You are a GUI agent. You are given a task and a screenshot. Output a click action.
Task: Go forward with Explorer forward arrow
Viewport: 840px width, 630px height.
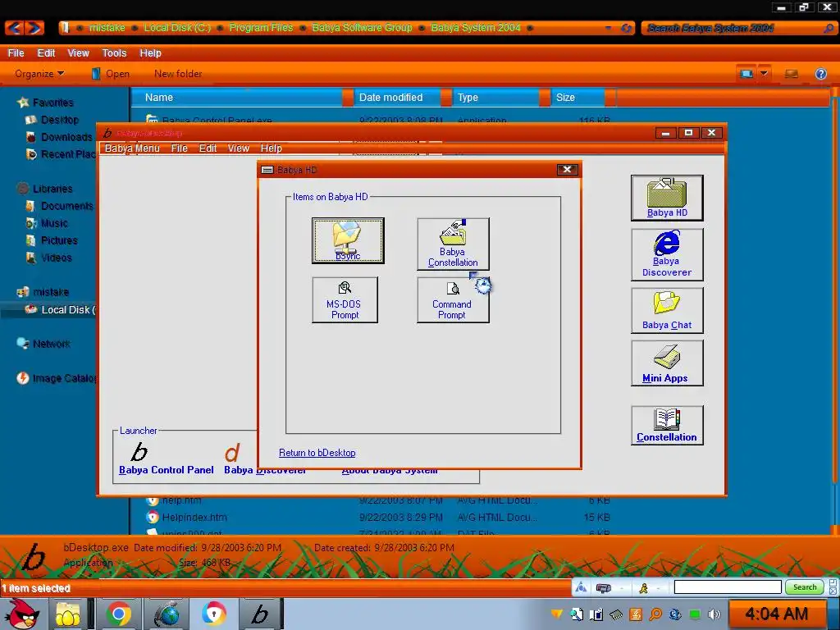click(34, 27)
